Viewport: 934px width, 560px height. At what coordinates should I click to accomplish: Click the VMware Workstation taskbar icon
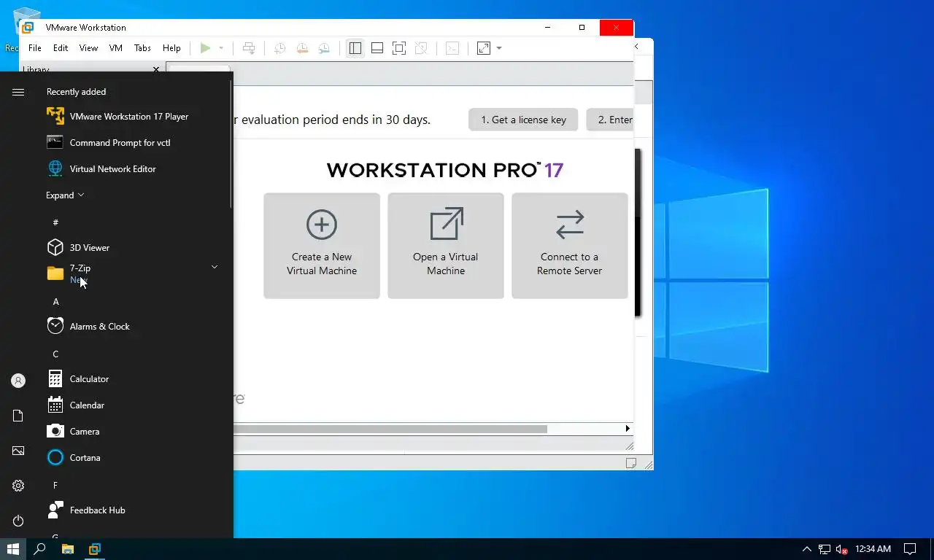click(94, 549)
